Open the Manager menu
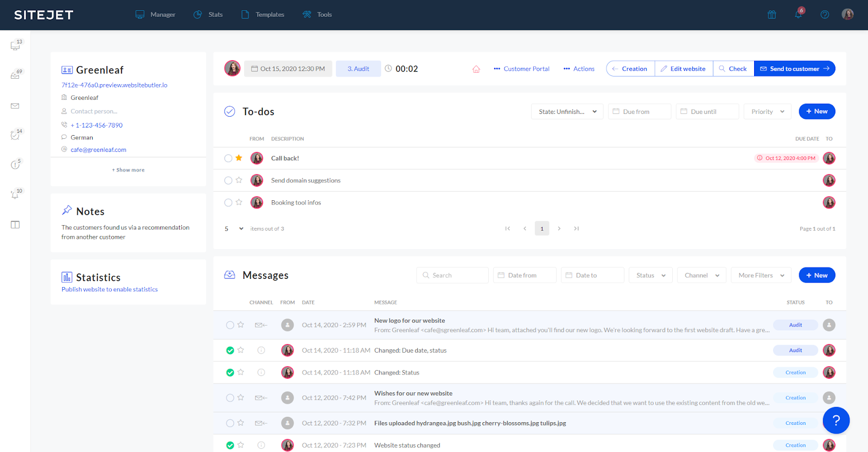This screenshot has height=452, width=868. (x=155, y=15)
